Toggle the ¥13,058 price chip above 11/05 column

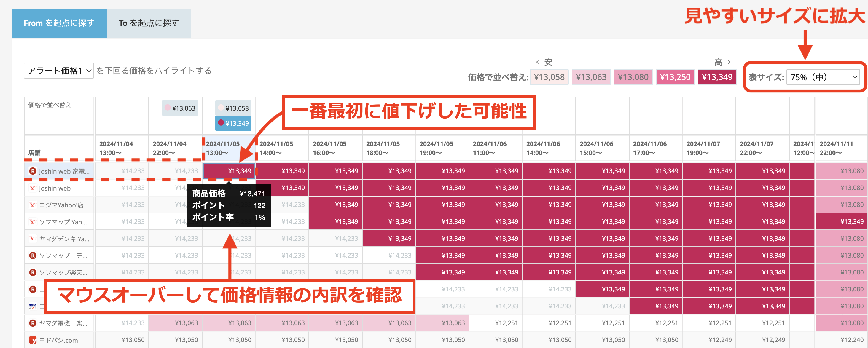233,108
